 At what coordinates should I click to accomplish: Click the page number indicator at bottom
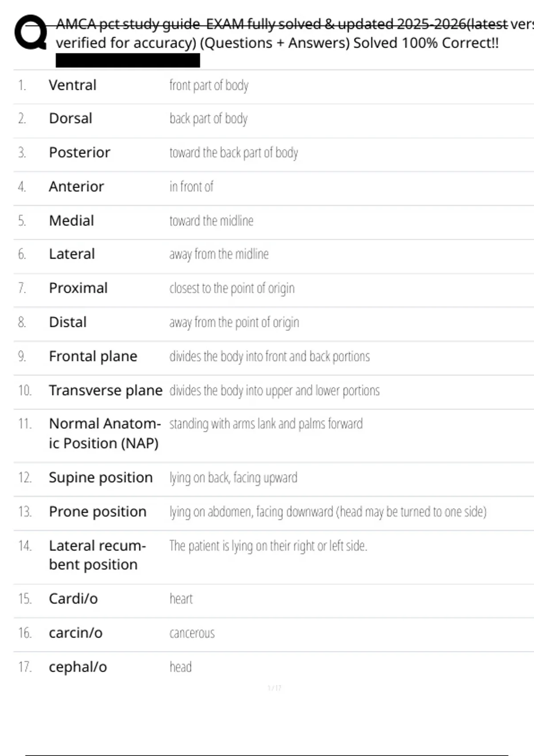tap(275, 688)
